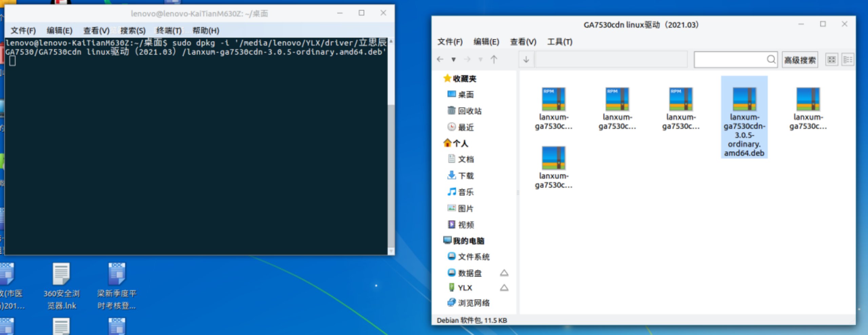Open the file manager 编辑(E) menu
The width and height of the screenshot is (868, 335).
click(487, 42)
